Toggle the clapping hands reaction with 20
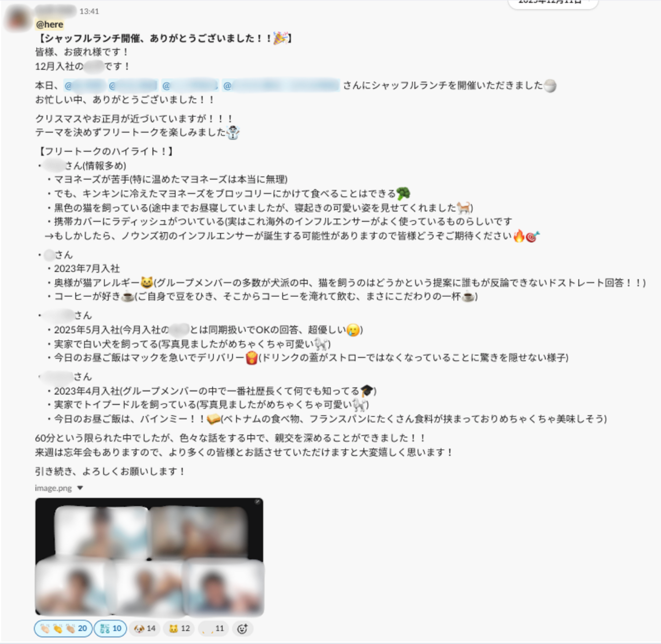 tap(63, 628)
